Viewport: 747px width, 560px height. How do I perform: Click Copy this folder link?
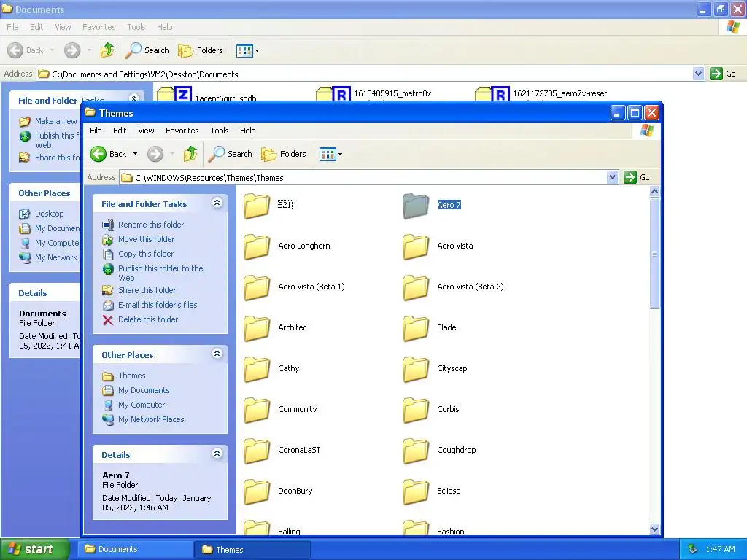146,254
